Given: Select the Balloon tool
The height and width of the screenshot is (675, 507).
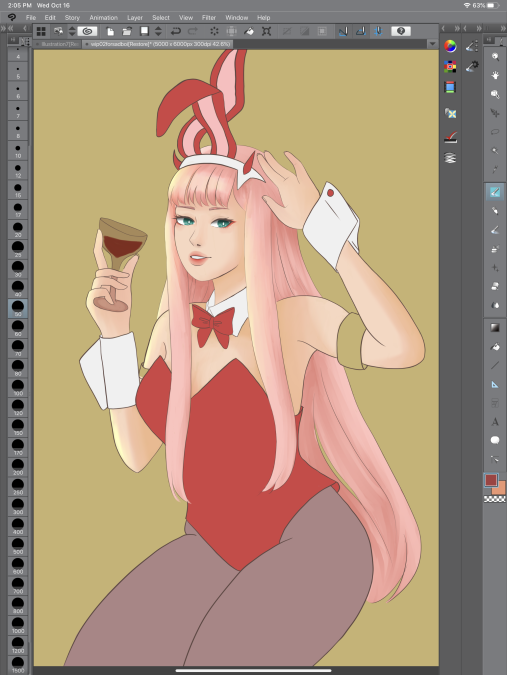Looking at the screenshot, I should point(495,440).
